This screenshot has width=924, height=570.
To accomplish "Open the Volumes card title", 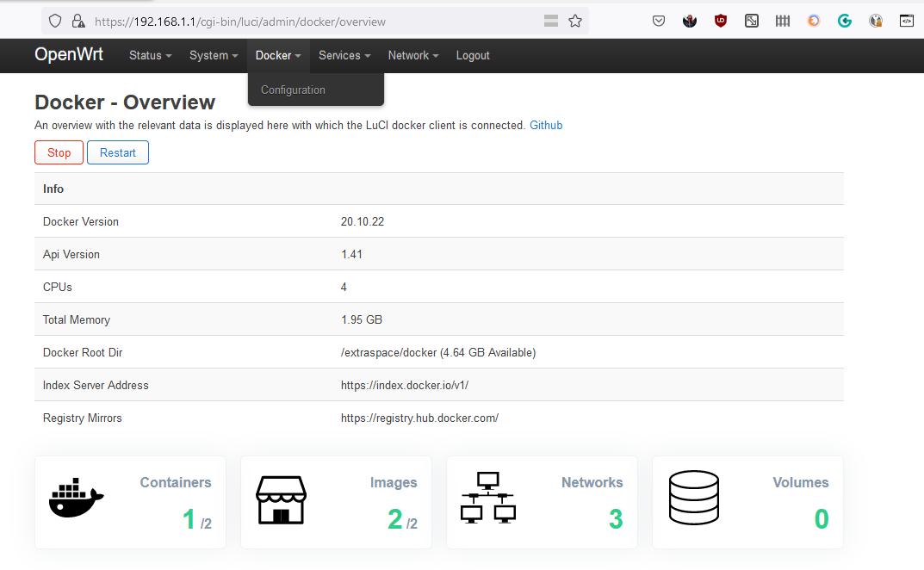I will (800, 482).
